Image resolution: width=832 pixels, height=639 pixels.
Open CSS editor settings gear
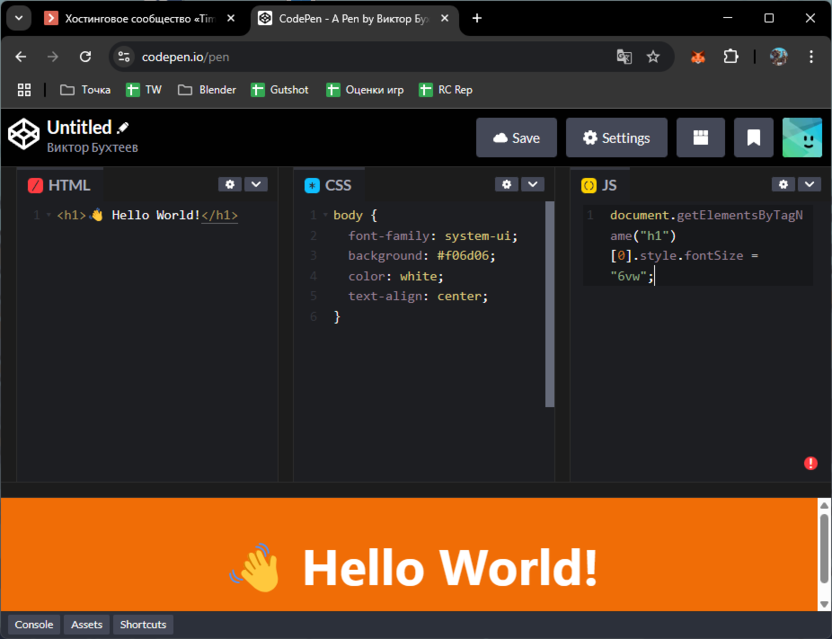pos(507,184)
